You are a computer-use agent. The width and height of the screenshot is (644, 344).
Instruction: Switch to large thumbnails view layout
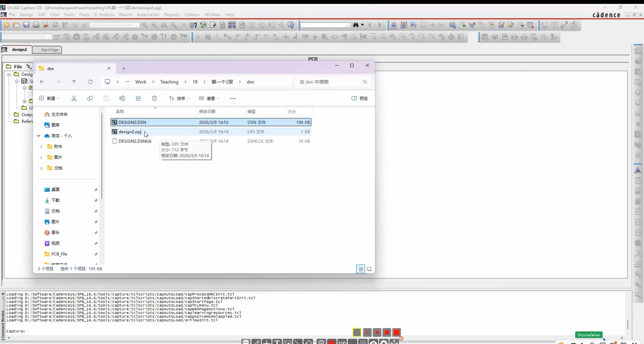coord(369,269)
